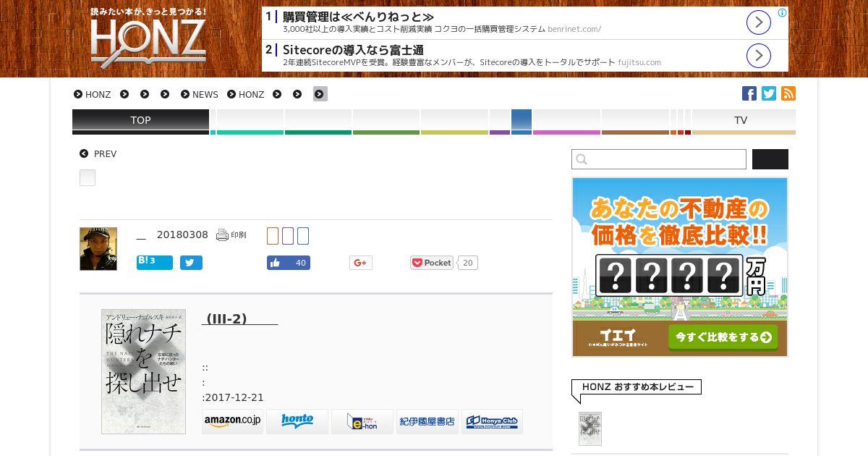
Task: Open the small book thumbnail under おすすめ本レビュー
Action: tap(590, 428)
